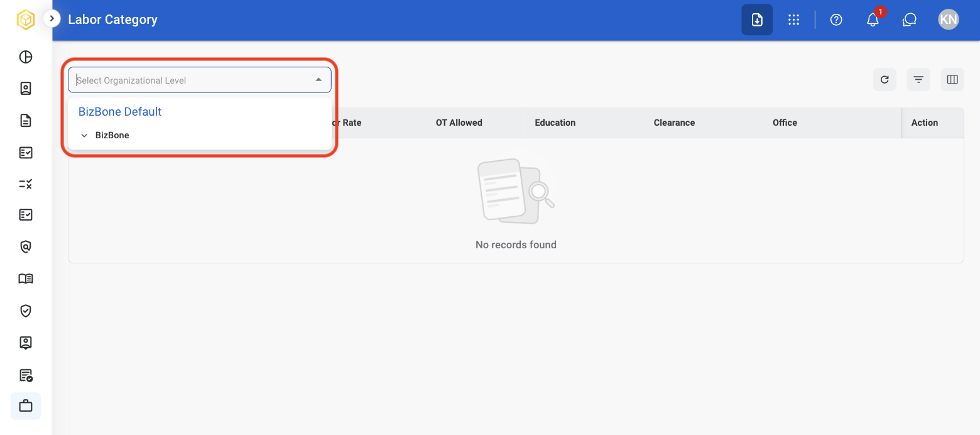The width and height of the screenshot is (980, 435).
Task: Open the first checklist form sidebar icon
Action: point(26,153)
